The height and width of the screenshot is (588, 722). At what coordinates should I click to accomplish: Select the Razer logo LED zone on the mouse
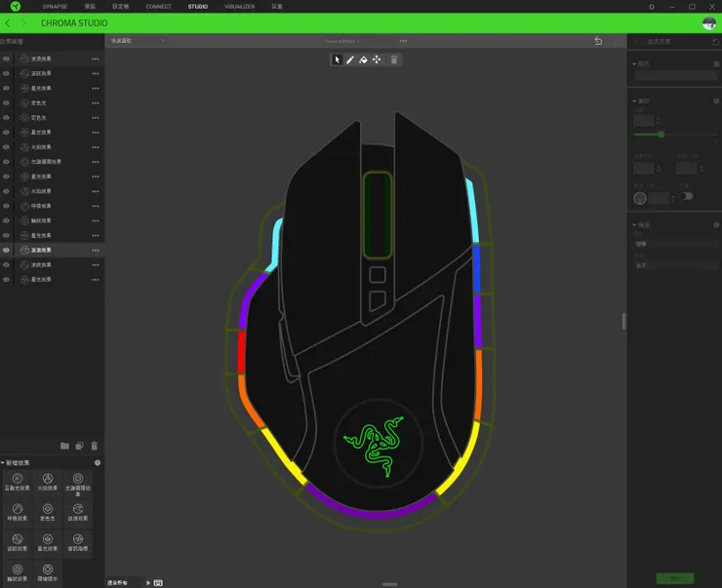(374, 446)
